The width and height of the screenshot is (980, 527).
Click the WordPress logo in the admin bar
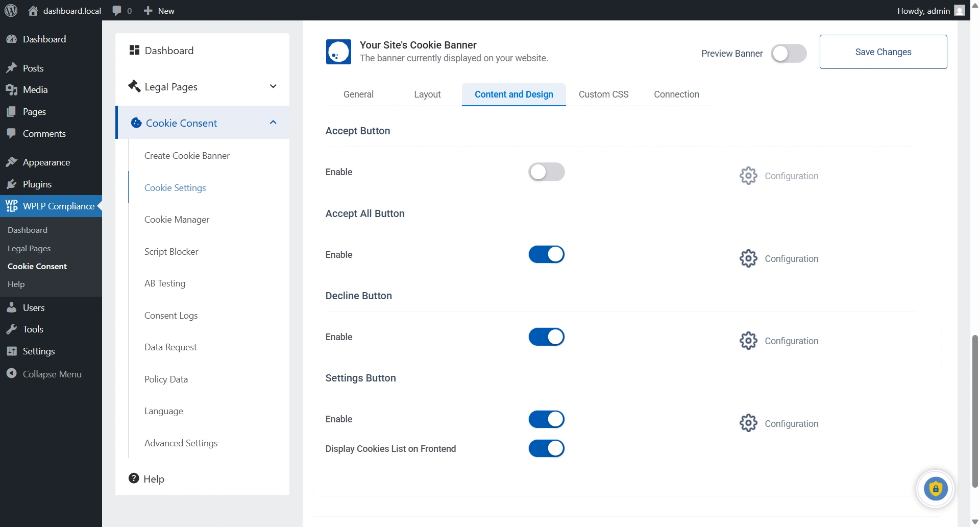pos(11,10)
